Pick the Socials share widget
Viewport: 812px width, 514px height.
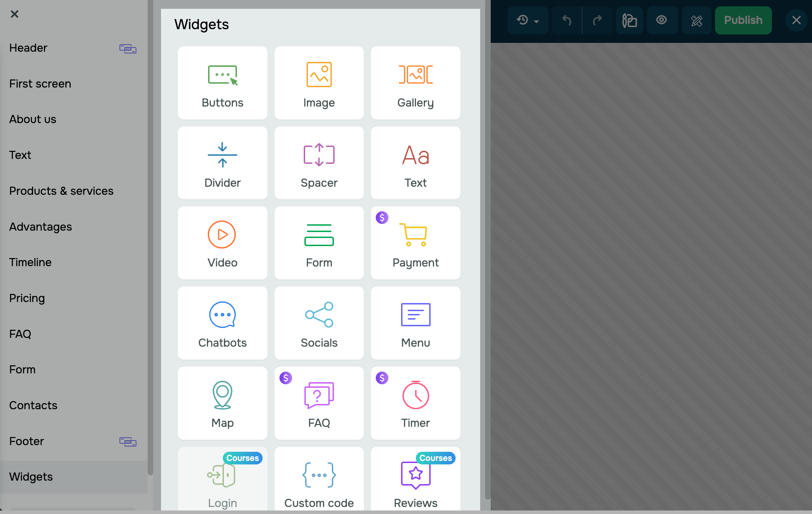[x=319, y=323]
